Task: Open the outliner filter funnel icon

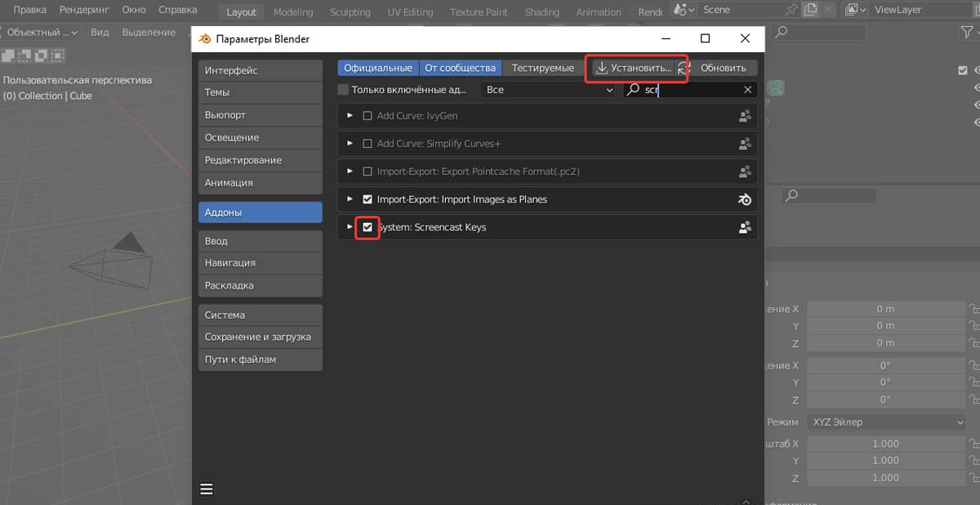Action: pos(966,32)
